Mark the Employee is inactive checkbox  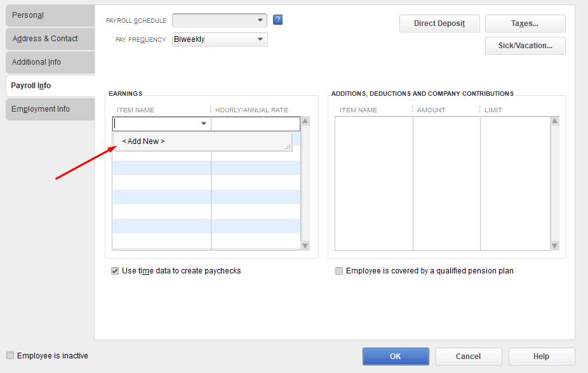pos(10,356)
